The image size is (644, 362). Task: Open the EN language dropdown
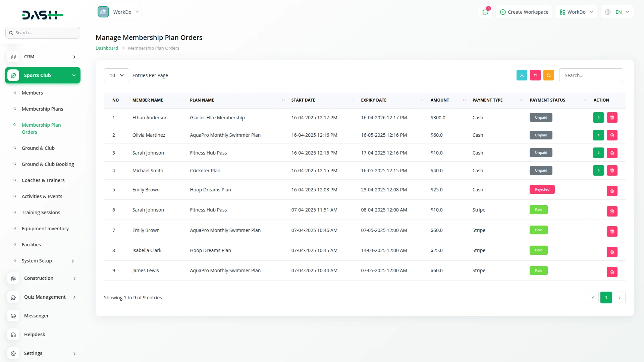click(617, 12)
